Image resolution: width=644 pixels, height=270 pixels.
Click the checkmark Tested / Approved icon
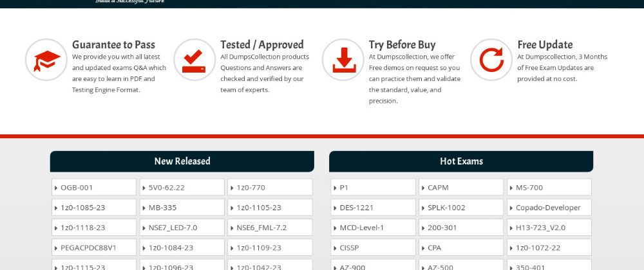pos(194,60)
